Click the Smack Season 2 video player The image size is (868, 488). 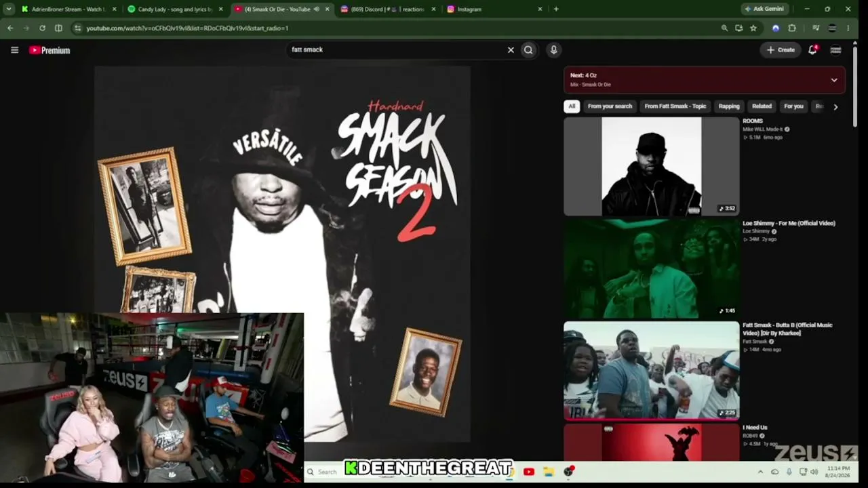click(282, 254)
